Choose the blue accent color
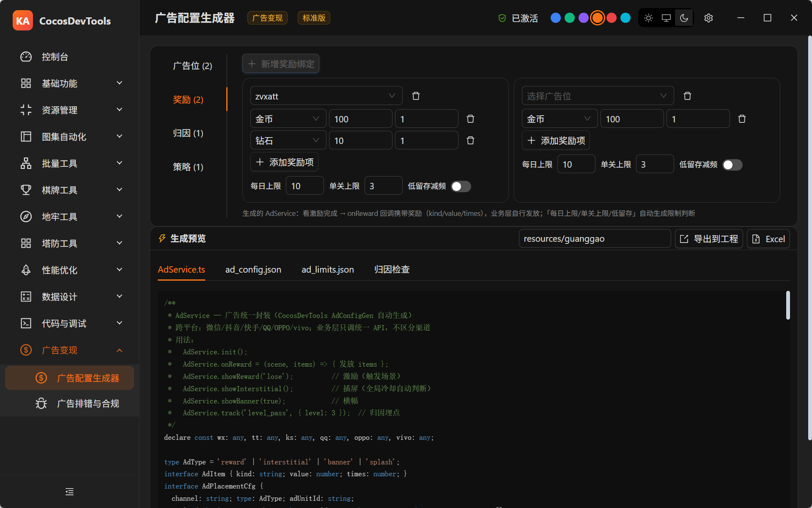This screenshot has width=812, height=508. 555,18
